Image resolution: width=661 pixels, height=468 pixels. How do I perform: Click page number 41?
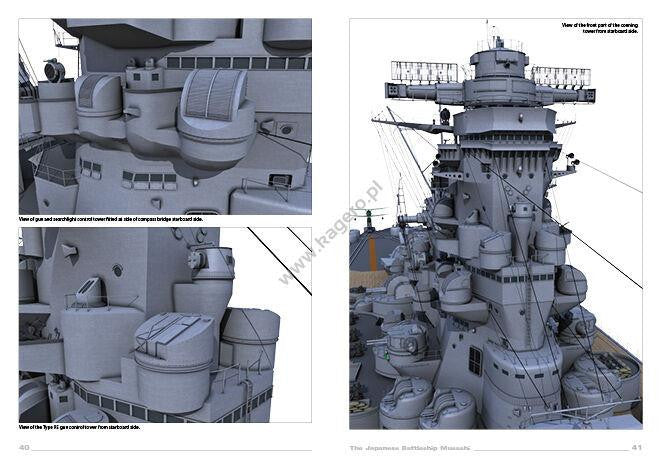(x=636, y=446)
